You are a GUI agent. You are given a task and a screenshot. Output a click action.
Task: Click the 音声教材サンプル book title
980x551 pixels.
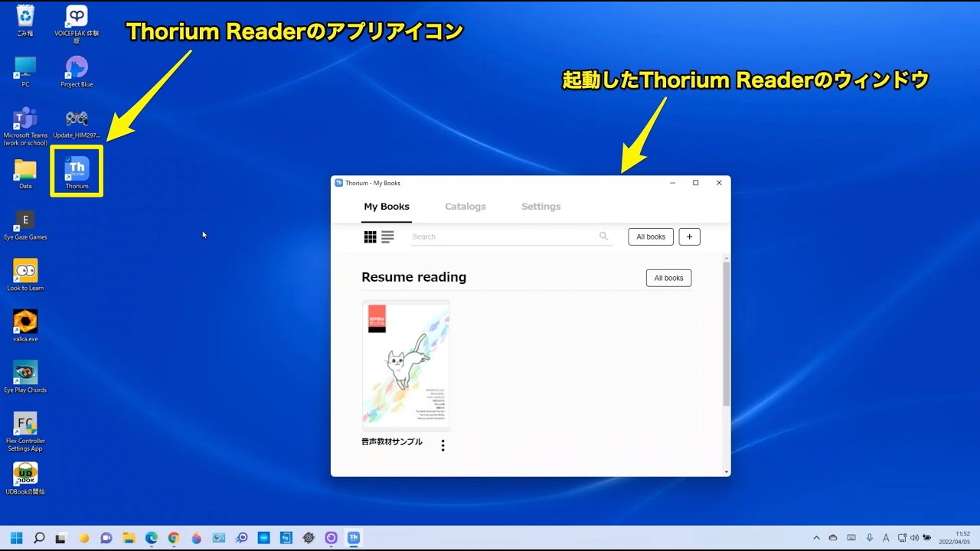coord(392,442)
